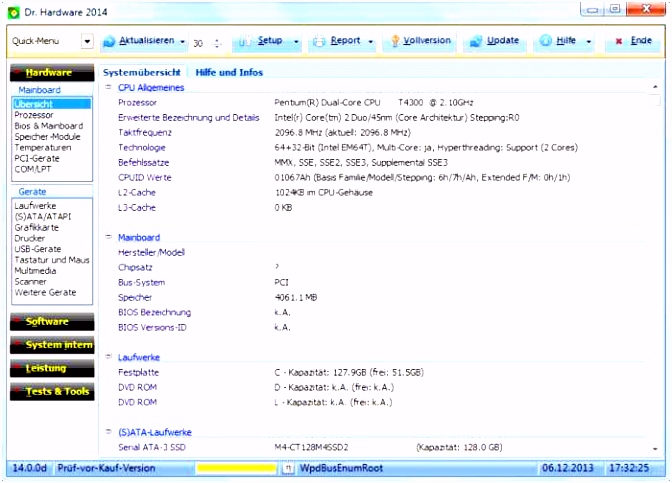Select COM/LPT entry
672x483 pixels.
(x=33, y=169)
